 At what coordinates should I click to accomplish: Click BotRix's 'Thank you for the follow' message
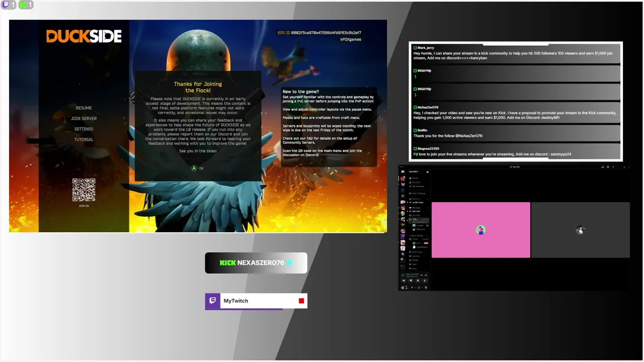click(x=516, y=133)
